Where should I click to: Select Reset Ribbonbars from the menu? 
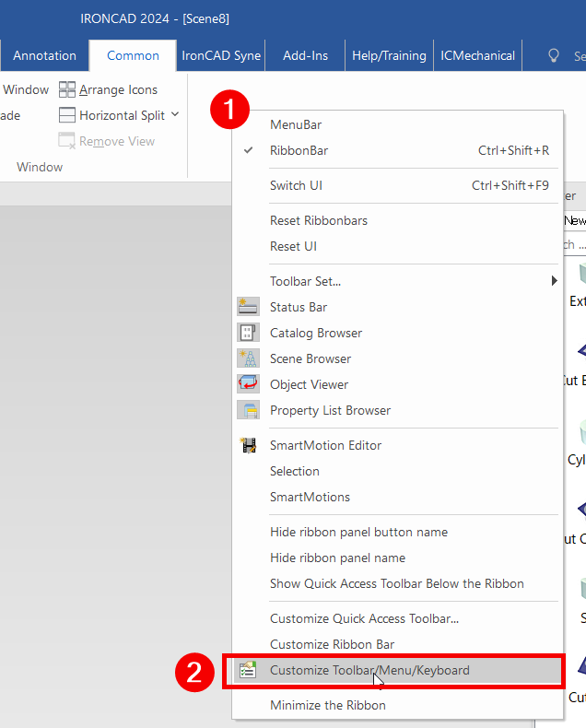318,220
